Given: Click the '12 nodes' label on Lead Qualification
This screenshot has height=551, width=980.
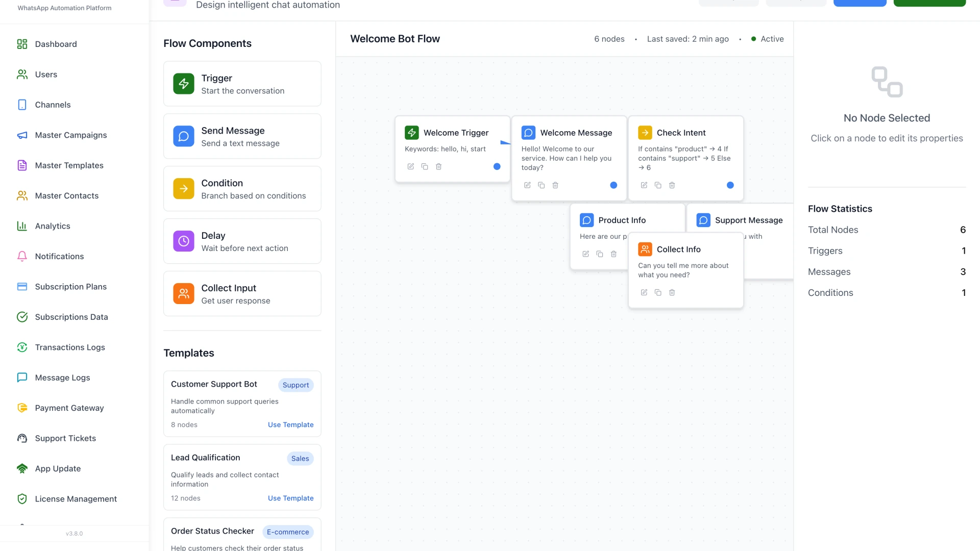Looking at the screenshot, I should coord(186,498).
